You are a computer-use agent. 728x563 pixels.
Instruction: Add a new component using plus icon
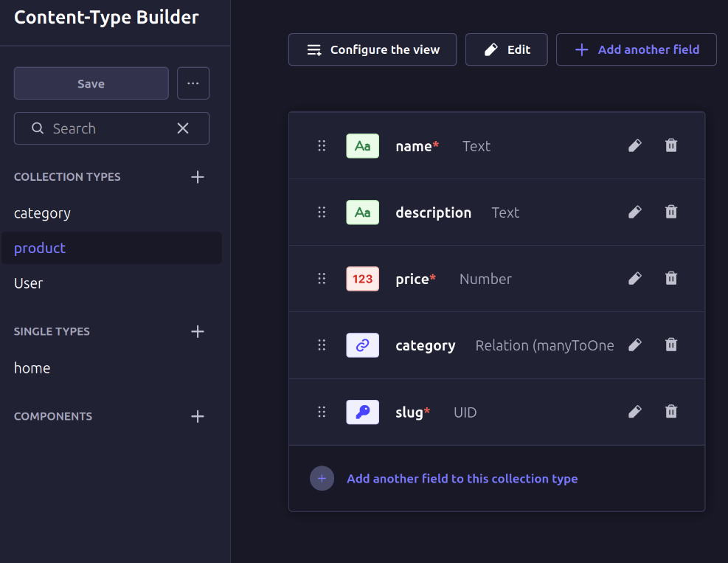[197, 416]
